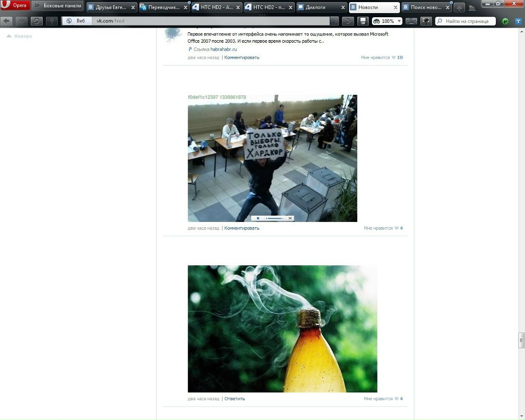This screenshot has height=420, width=525.
Task: Click Ответить under the bottle photo
Action: click(234, 399)
